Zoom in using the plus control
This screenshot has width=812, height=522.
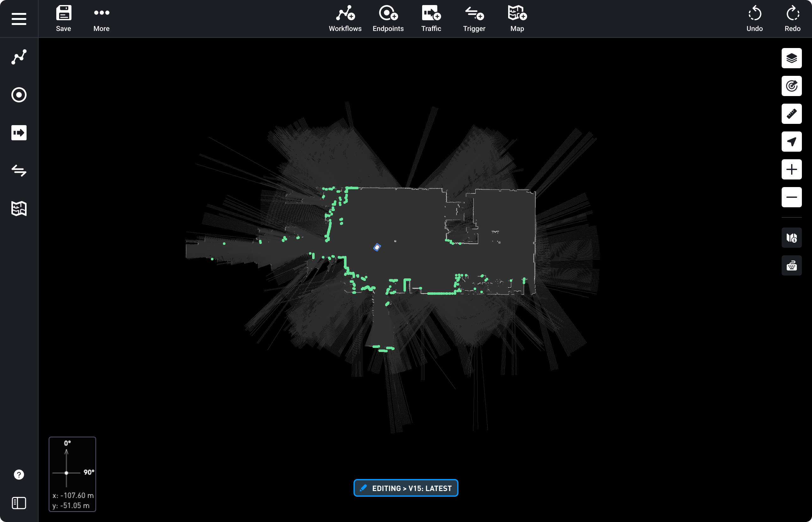792,169
